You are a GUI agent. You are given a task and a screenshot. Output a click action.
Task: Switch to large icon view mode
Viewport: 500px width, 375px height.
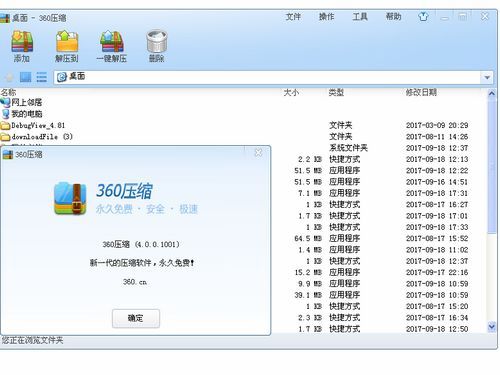[25, 77]
